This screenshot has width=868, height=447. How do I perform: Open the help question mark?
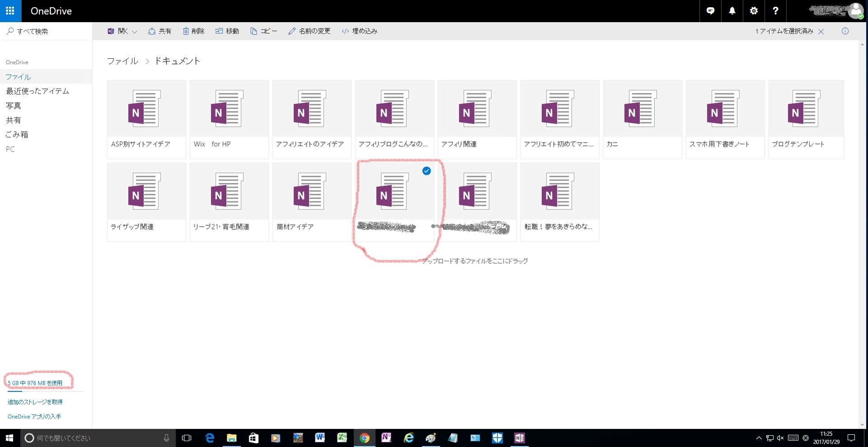coord(775,11)
